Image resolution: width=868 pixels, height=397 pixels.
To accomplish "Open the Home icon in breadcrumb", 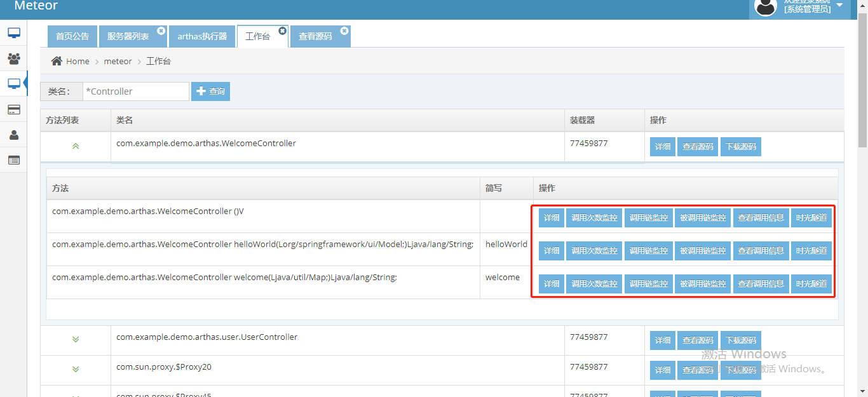I will click(x=57, y=60).
